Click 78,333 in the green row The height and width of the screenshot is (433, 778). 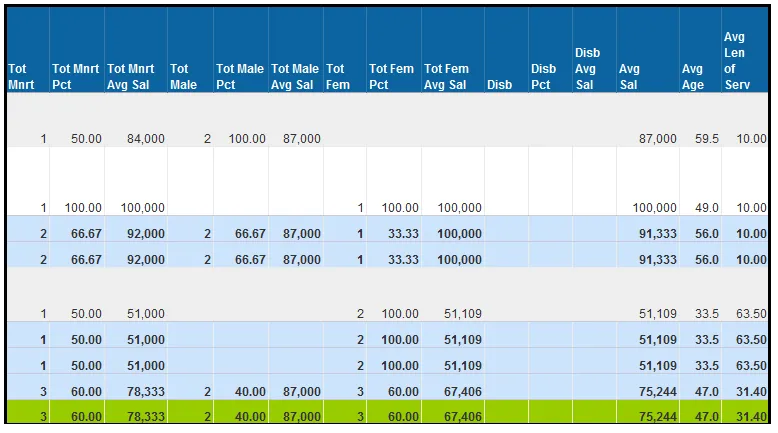click(x=145, y=417)
